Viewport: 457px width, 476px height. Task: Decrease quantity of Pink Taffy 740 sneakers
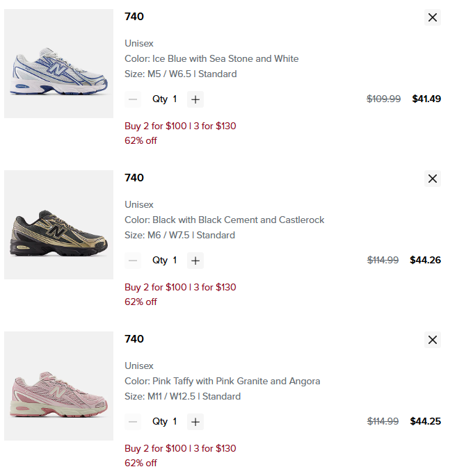(x=133, y=422)
